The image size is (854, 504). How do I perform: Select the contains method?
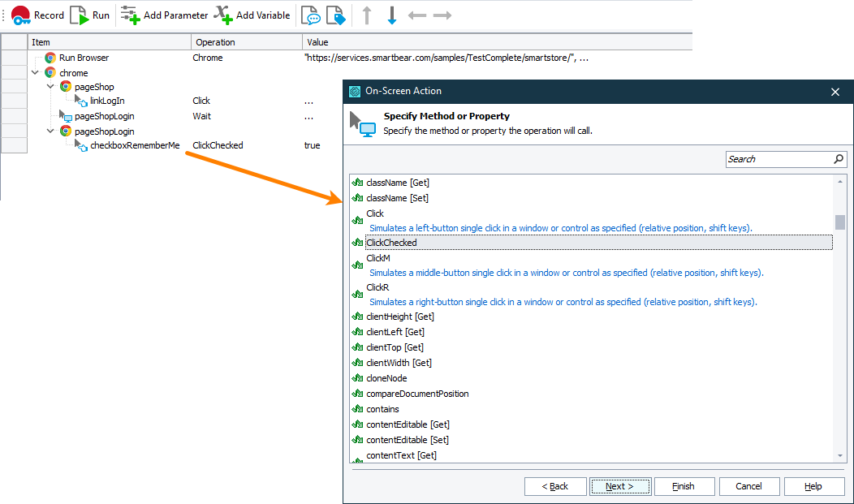coord(382,409)
